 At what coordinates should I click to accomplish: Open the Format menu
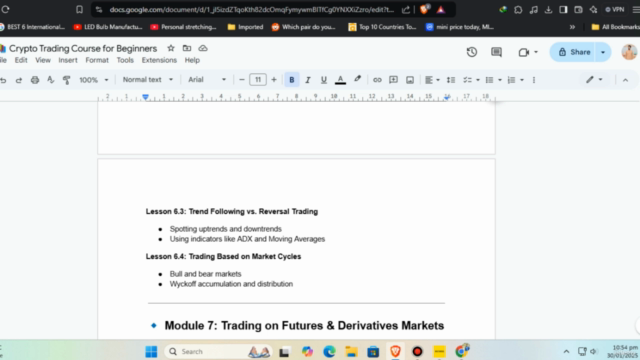[97, 60]
